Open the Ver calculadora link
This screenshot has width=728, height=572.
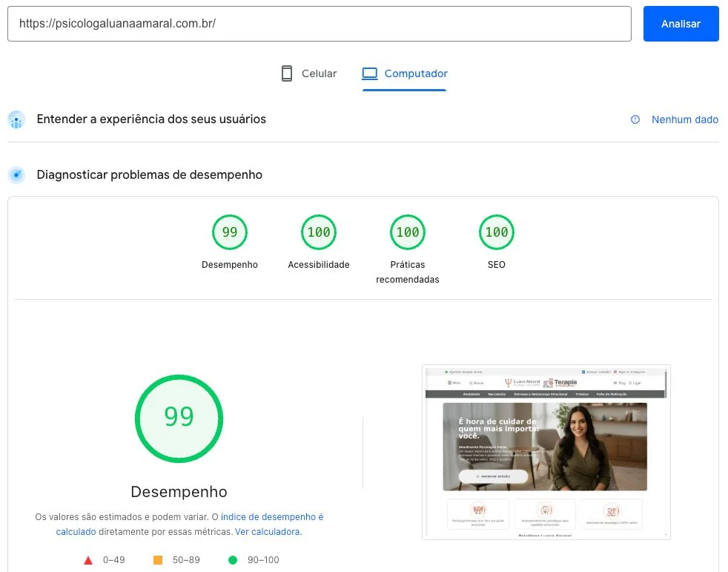(x=268, y=532)
